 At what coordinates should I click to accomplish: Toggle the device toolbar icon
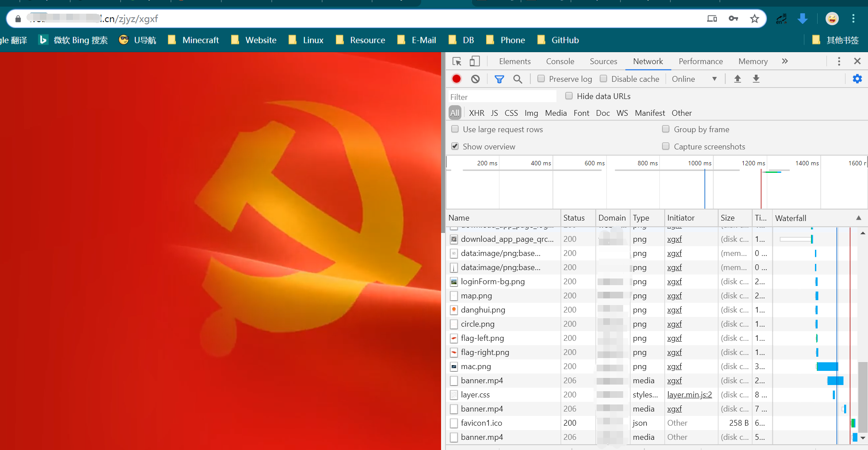pyautogui.click(x=475, y=61)
